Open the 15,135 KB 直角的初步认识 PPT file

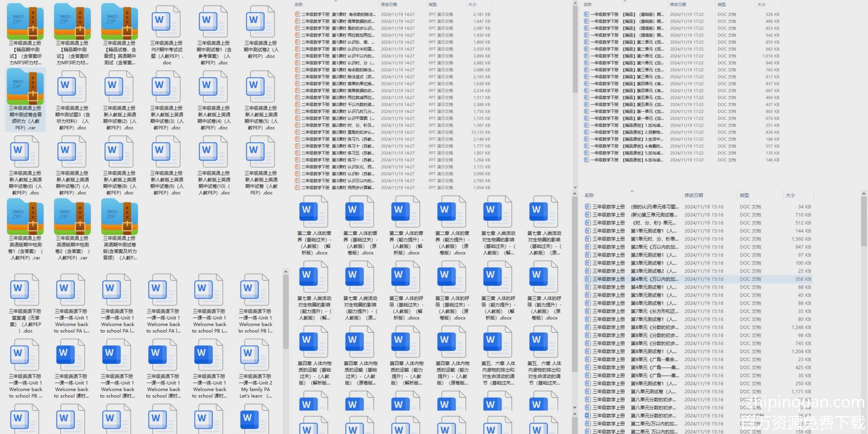coord(339,132)
